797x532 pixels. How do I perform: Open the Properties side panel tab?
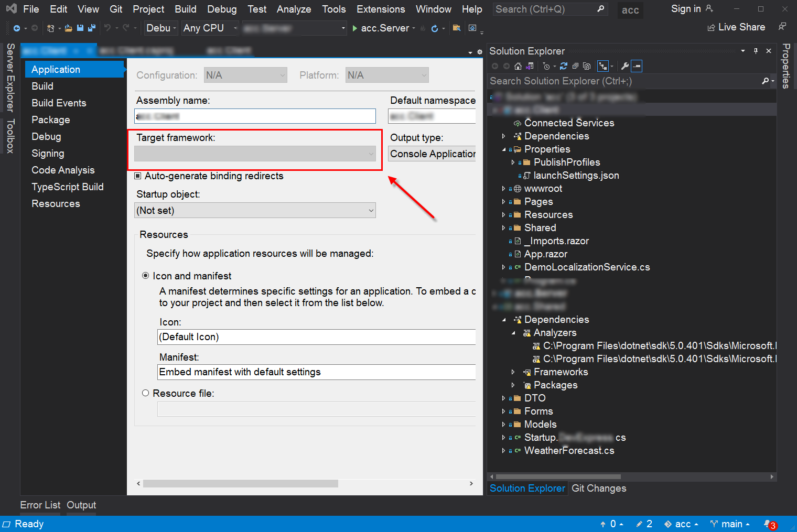pyautogui.click(x=785, y=66)
